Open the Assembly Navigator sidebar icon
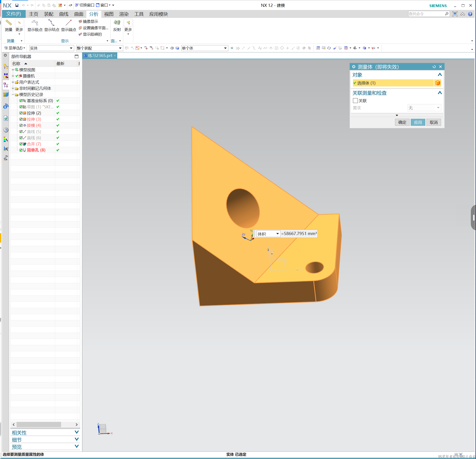 pos(6,66)
